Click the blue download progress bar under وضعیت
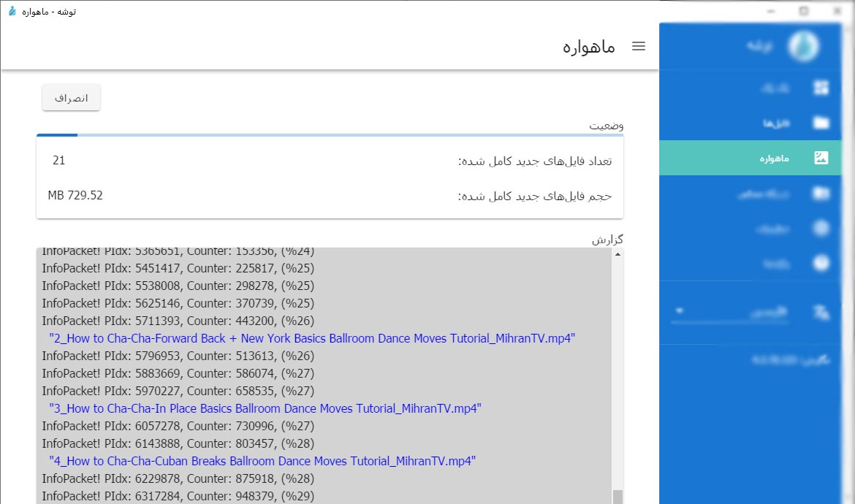 (56, 135)
